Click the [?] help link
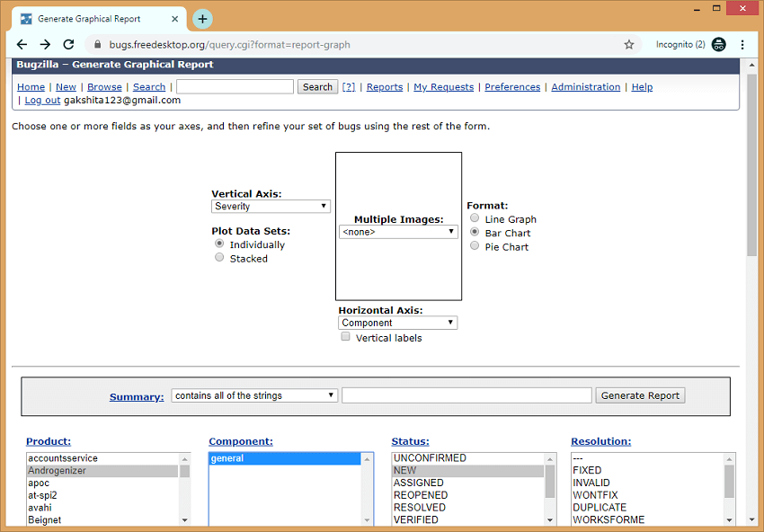The width and height of the screenshot is (764, 532). point(349,86)
